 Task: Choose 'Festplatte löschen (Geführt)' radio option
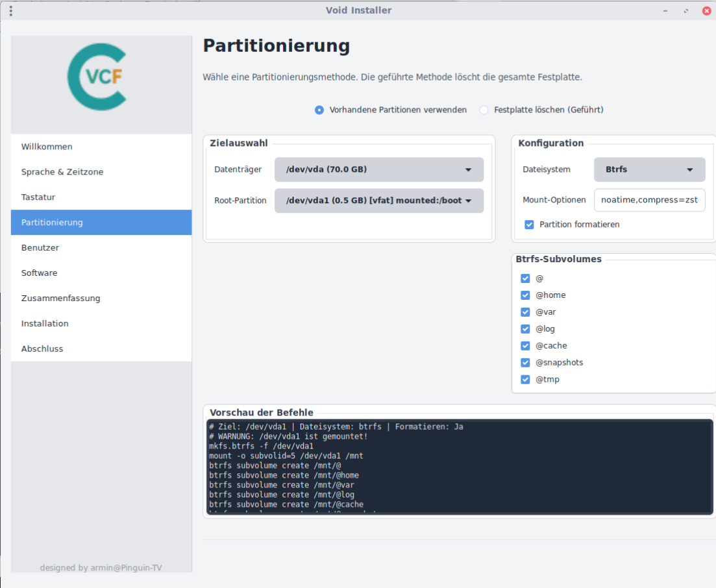[x=484, y=110]
